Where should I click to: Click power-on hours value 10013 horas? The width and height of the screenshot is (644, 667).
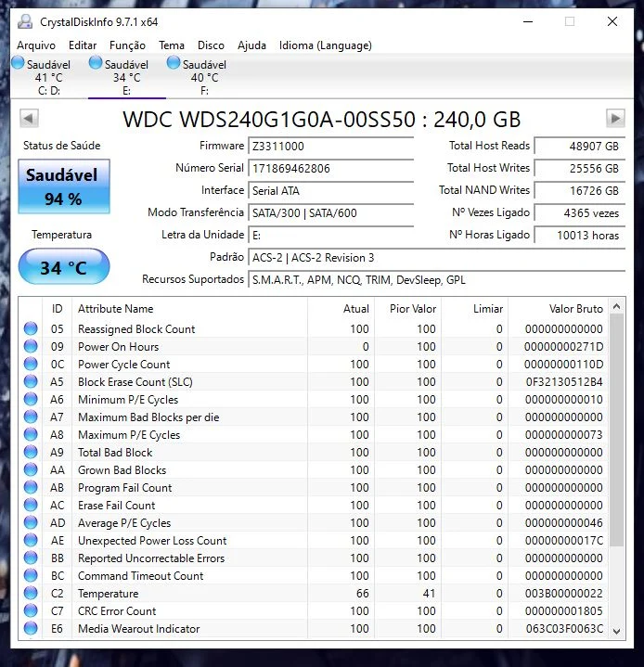pyautogui.click(x=580, y=236)
